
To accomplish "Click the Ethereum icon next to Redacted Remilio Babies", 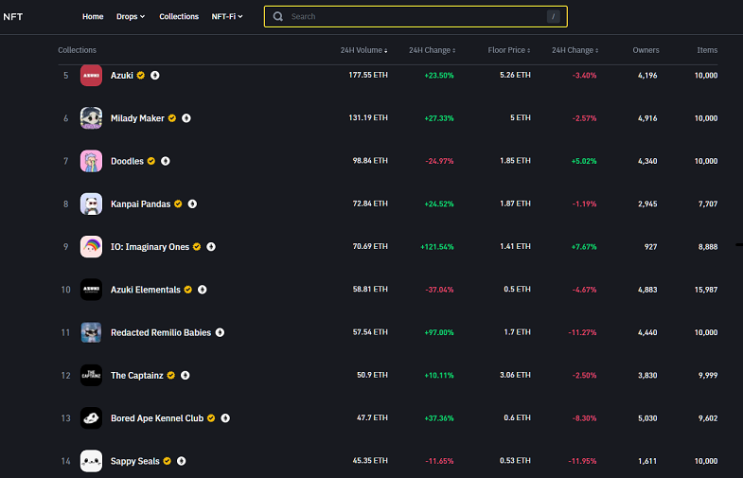I will pyautogui.click(x=220, y=333).
